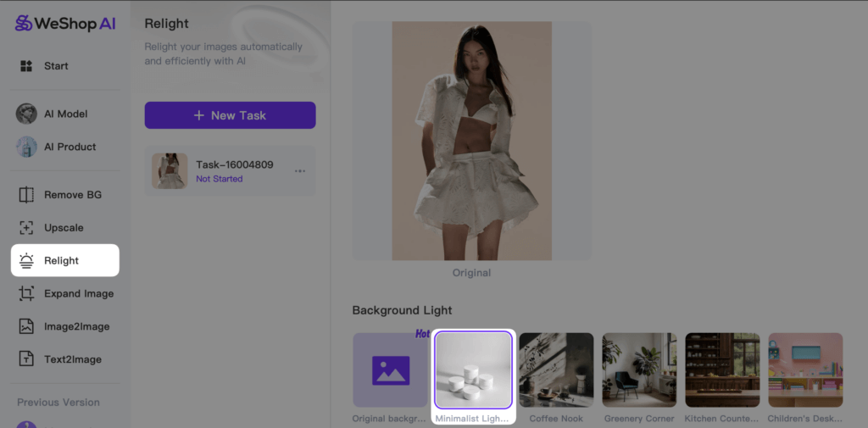
Task: Click the Text2Image icon
Action: pyautogui.click(x=26, y=359)
